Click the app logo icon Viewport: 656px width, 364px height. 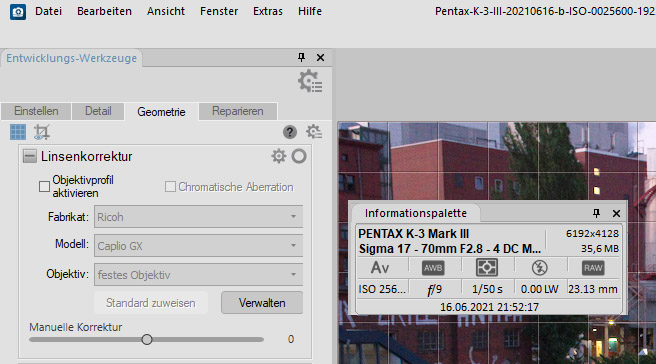coord(18,12)
